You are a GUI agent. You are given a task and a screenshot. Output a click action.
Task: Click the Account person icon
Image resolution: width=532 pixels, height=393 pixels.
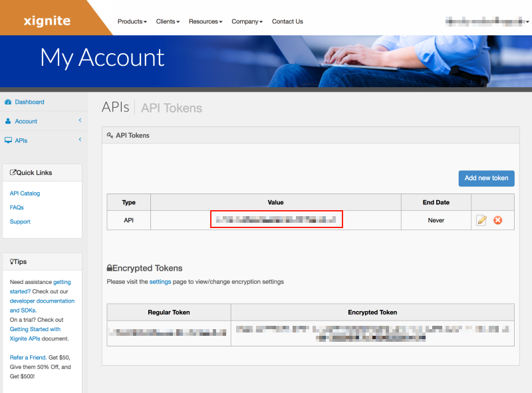pos(8,121)
